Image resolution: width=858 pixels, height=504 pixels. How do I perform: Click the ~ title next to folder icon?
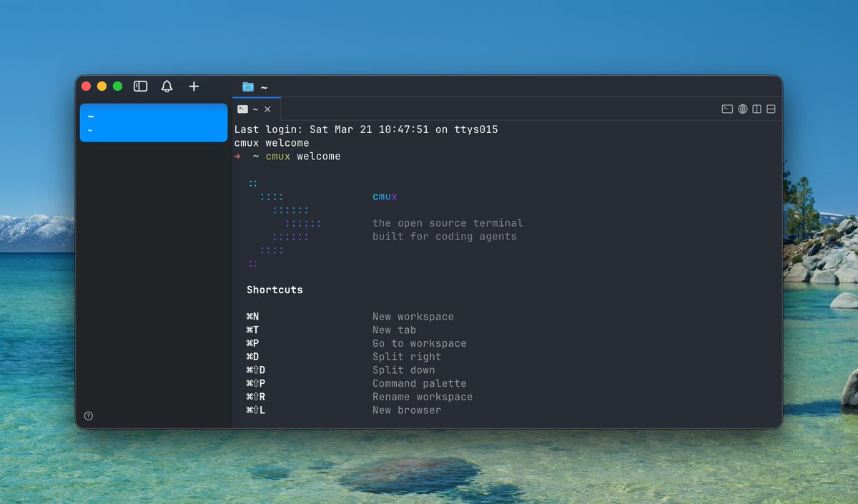tap(264, 88)
